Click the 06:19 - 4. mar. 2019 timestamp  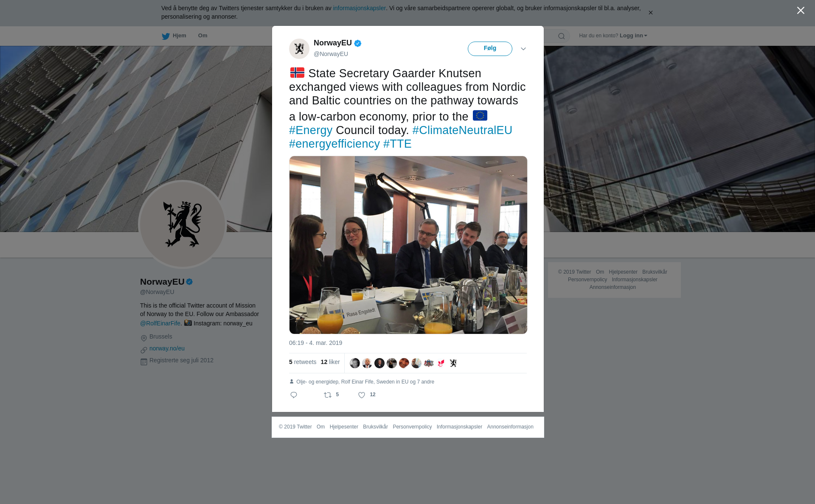[x=315, y=343]
